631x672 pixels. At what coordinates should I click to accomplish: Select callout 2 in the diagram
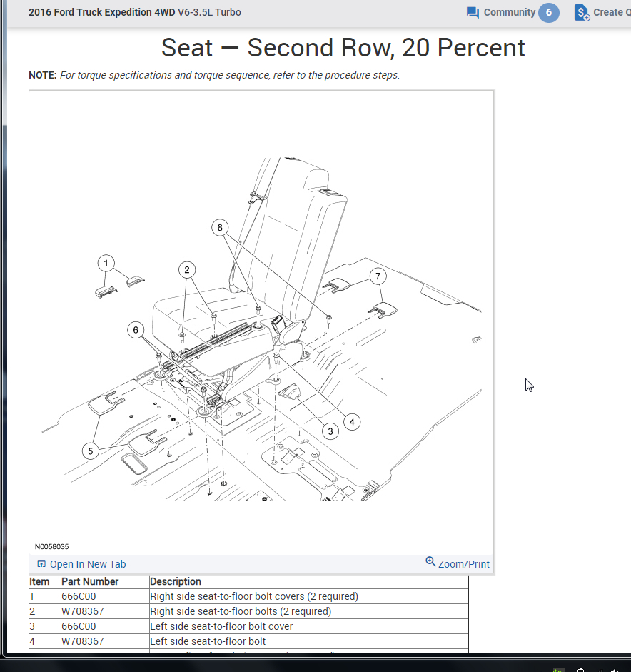click(187, 270)
